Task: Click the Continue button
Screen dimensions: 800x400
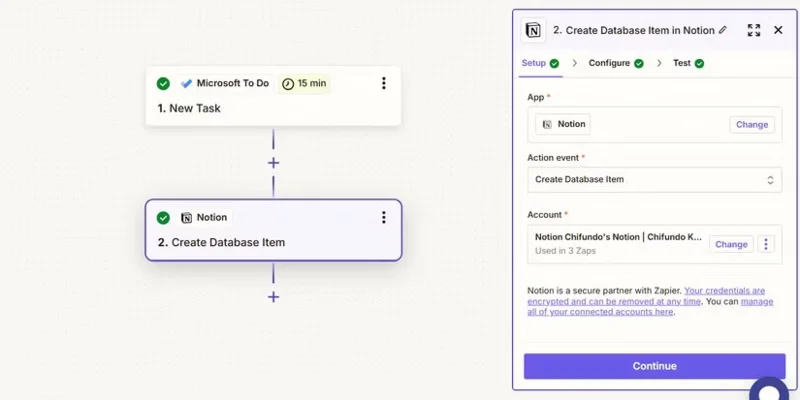Action: (655, 366)
